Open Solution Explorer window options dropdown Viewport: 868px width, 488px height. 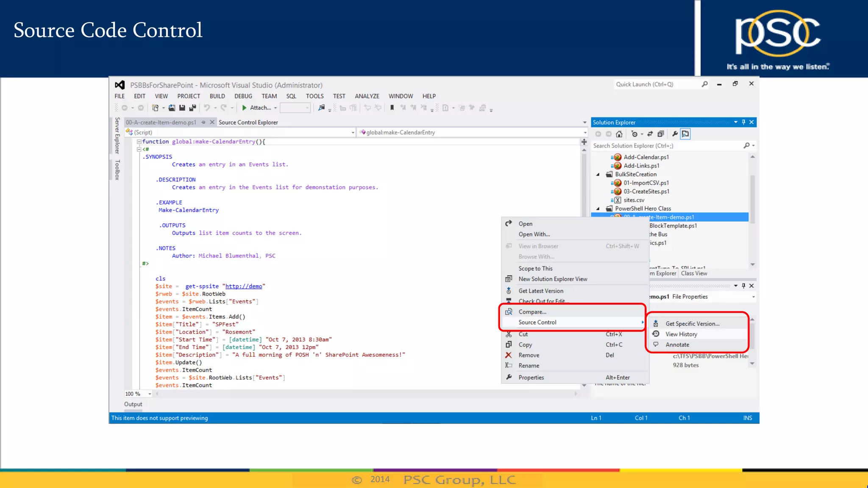coord(736,122)
